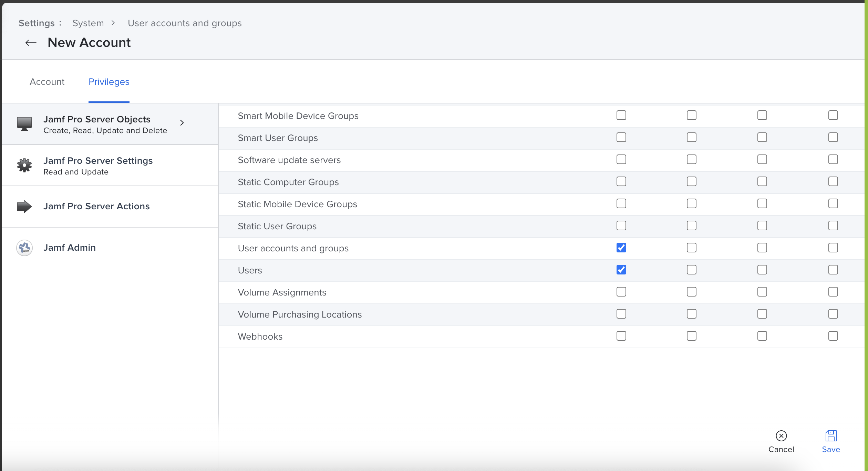
Task: Select Jamf Pro Server Objects section title
Action: (97, 119)
